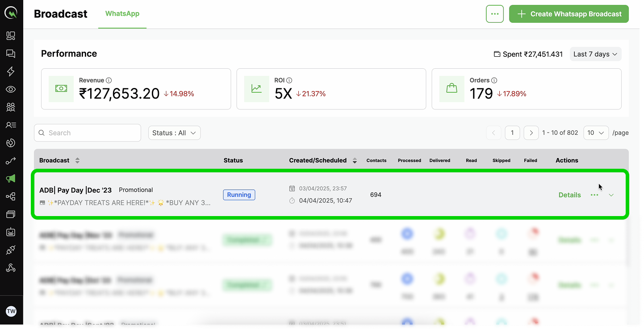Click the Revenue info icon
This screenshot has width=644, height=329.
point(109,80)
